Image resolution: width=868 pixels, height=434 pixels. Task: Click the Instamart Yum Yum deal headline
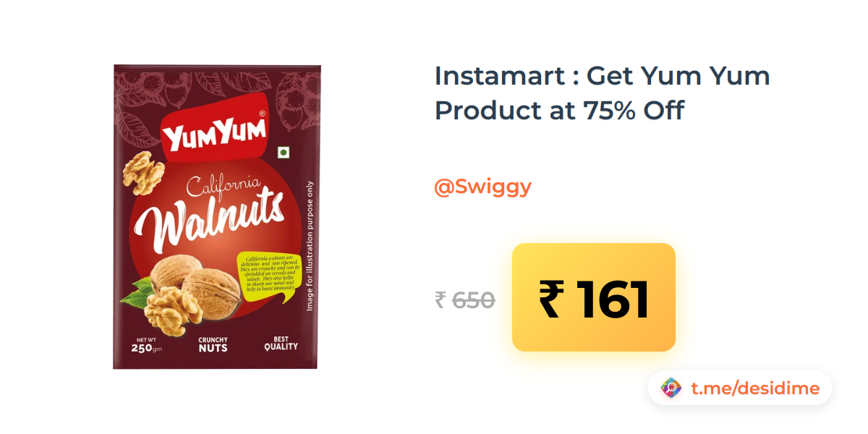point(602,93)
